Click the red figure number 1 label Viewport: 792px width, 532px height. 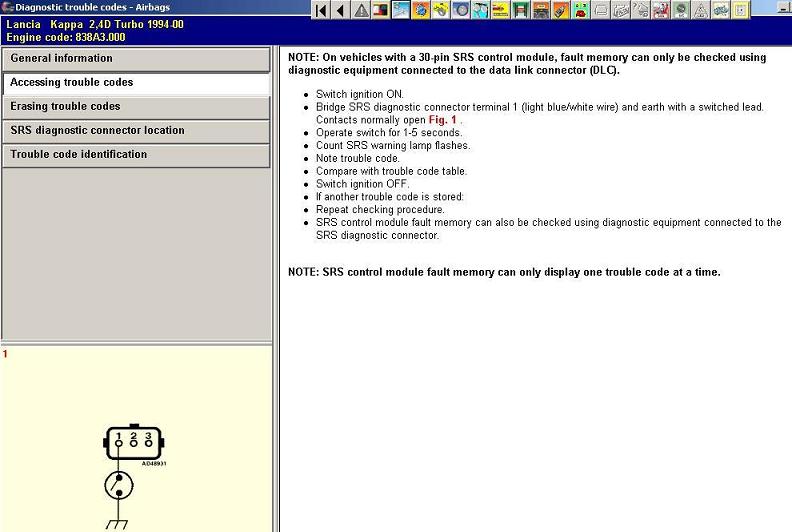pyautogui.click(x=5, y=354)
